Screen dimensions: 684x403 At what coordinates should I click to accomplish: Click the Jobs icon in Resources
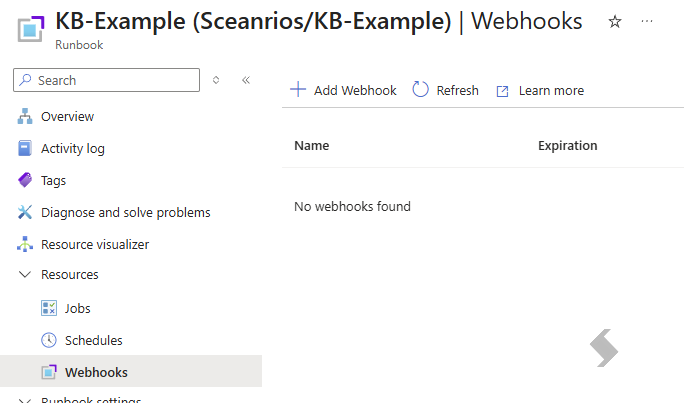(x=49, y=308)
